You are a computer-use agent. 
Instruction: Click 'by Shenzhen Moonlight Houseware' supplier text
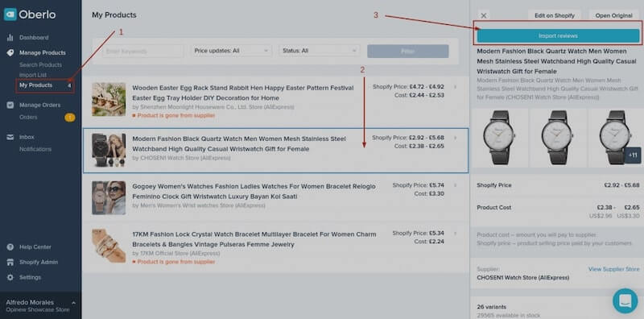[213, 107]
